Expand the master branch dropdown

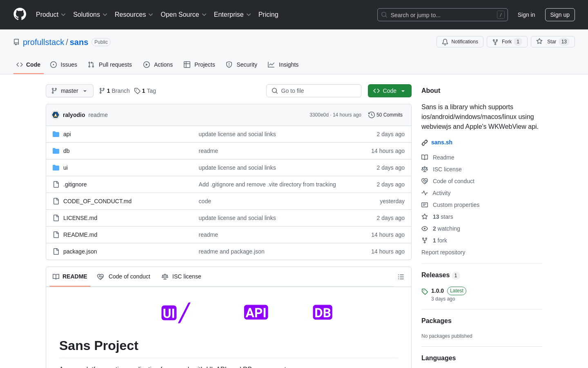pyautogui.click(x=69, y=91)
